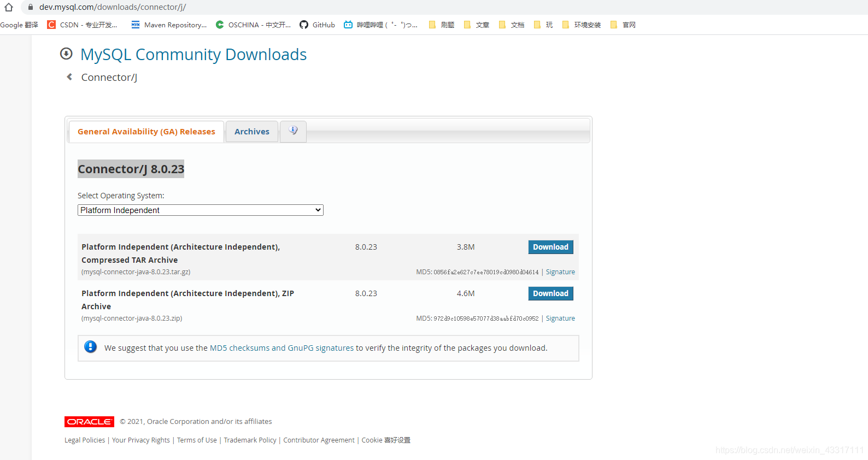Open the 文档 bookmark folder

click(511, 25)
